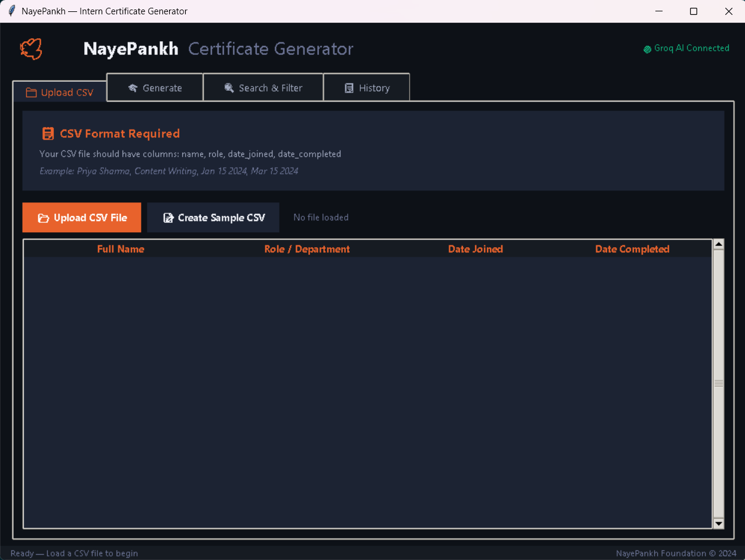Click the 'NayePankh' bold header title

click(131, 49)
